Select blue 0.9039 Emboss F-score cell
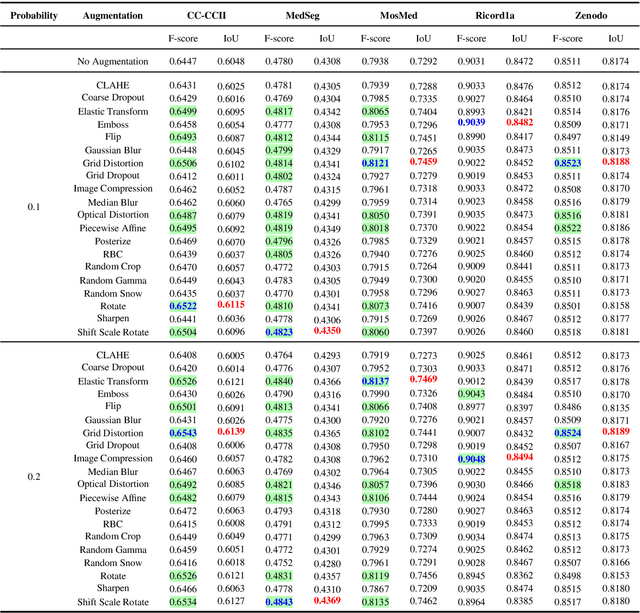640x613 pixels. tap(471, 122)
